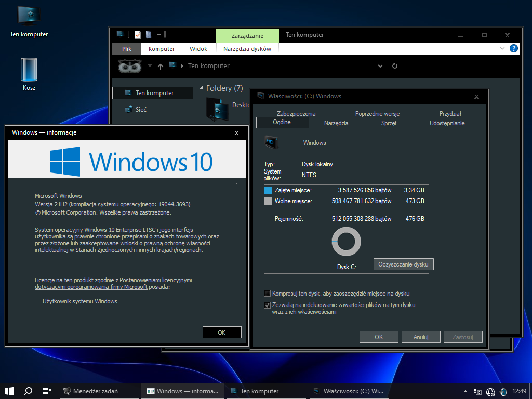Collapse the Foldery (7) group
This screenshot has width=532, height=399.
pyautogui.click(x=202, y=88)
